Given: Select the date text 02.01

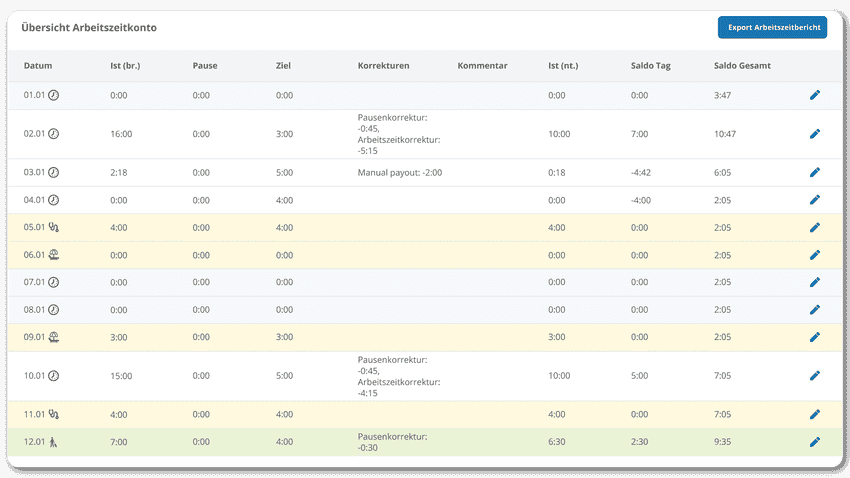Looking at the screenshot, I should [x=34, y=134].
